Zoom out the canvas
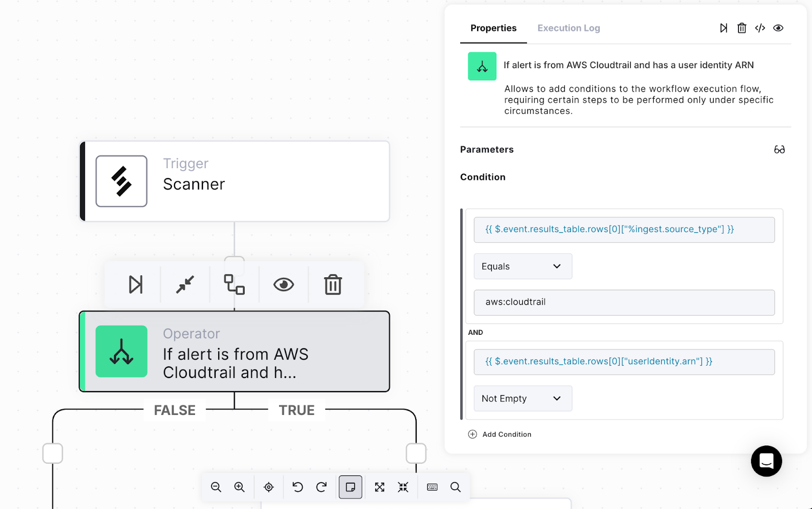The height and width of the screenshot is (509, 812). pyautogui.click(x=216, y=487)
